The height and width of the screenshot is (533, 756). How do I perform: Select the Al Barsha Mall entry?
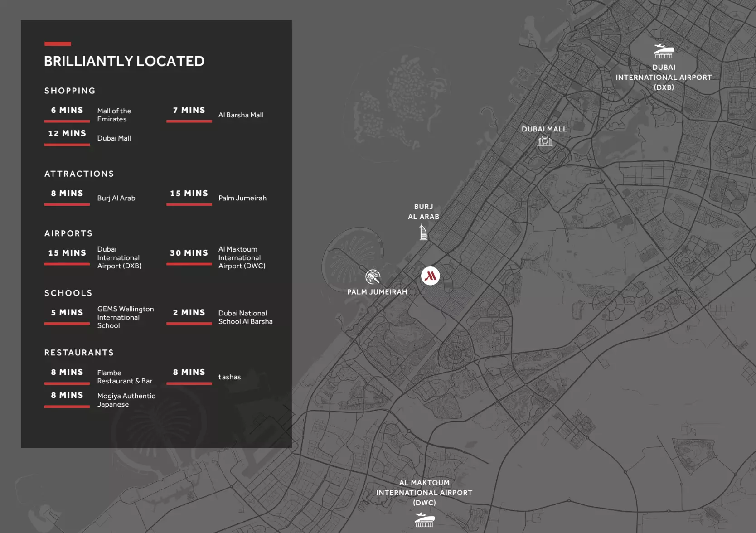click(241, 115)
